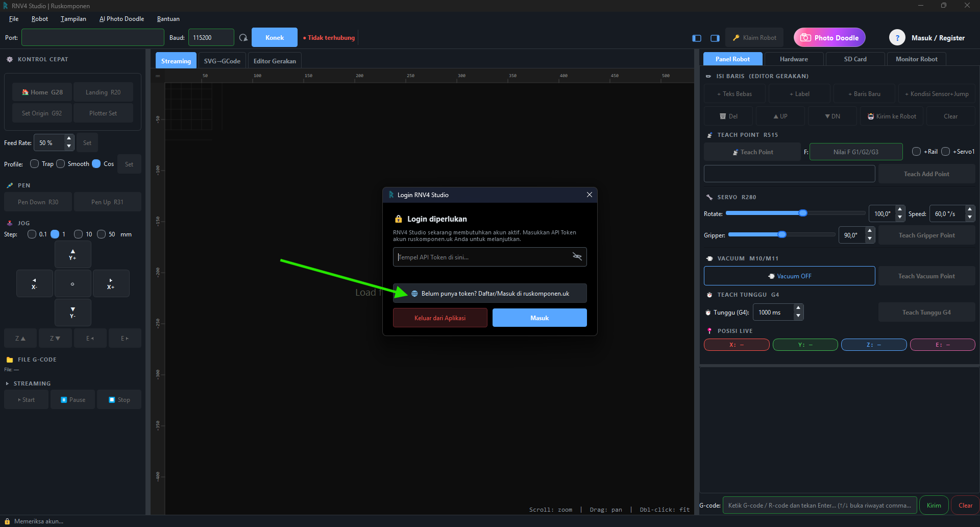Delete row with Del button
980x527 pixels.
click(728, 116)
